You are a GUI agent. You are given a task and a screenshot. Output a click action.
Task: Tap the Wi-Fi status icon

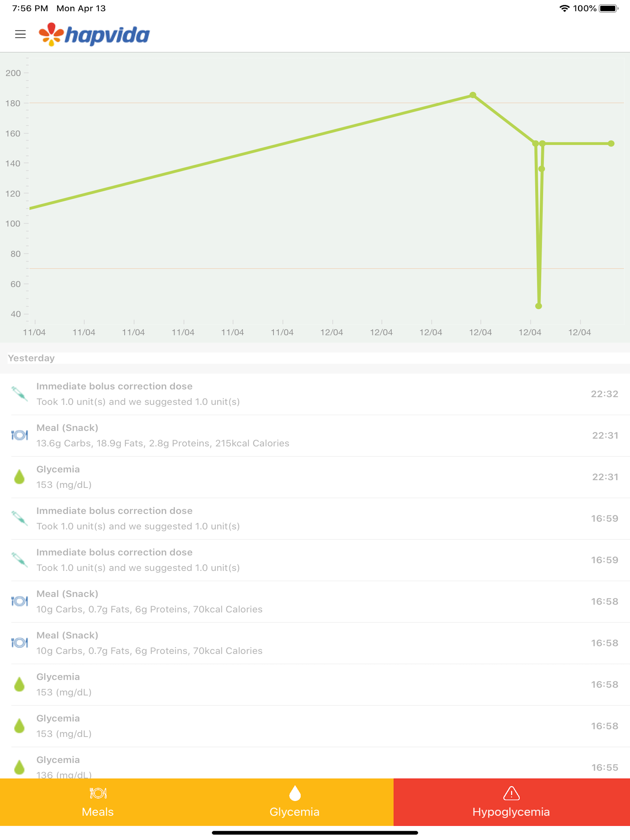(564, 8)
